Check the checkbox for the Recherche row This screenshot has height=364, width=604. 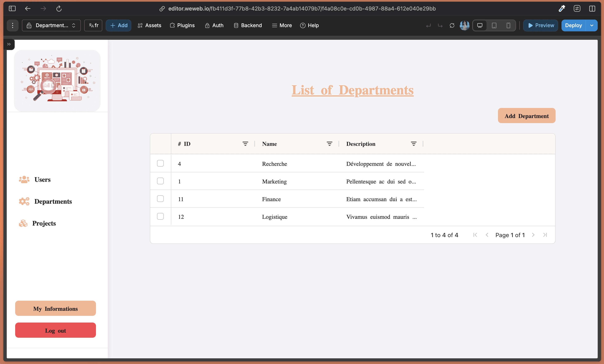160,163
